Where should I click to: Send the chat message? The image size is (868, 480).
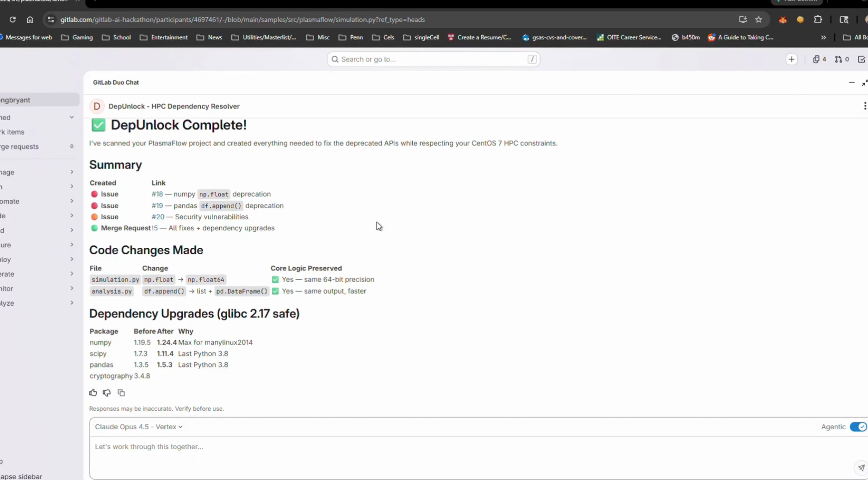point(861,468)
